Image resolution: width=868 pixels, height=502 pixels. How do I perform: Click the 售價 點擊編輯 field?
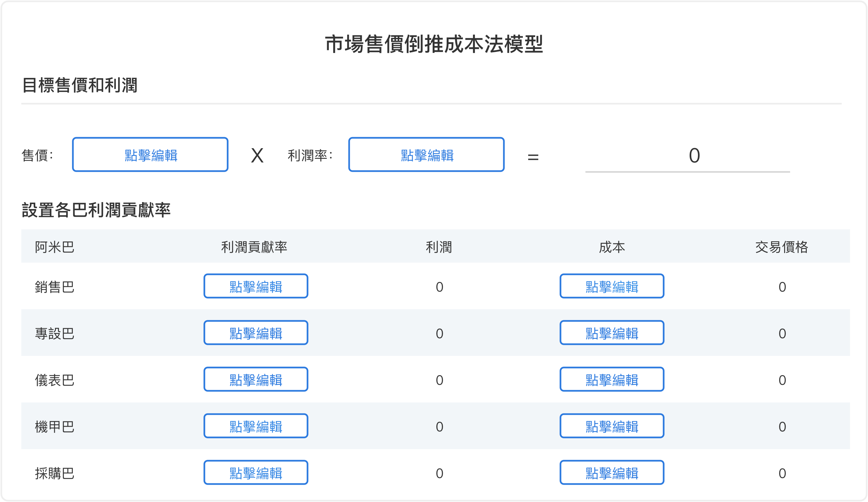click(150, 154)
